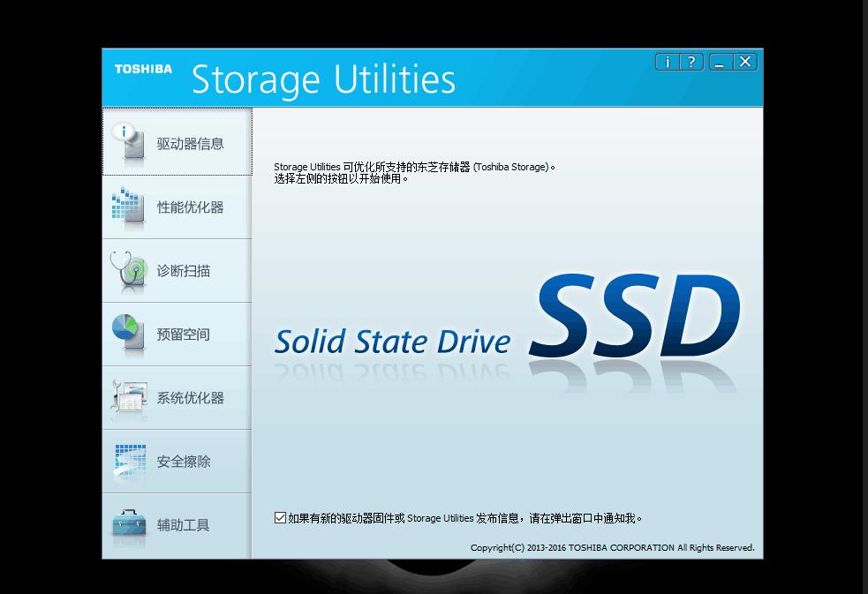Click the performance optimizer blocks icon

click(128, 207)
